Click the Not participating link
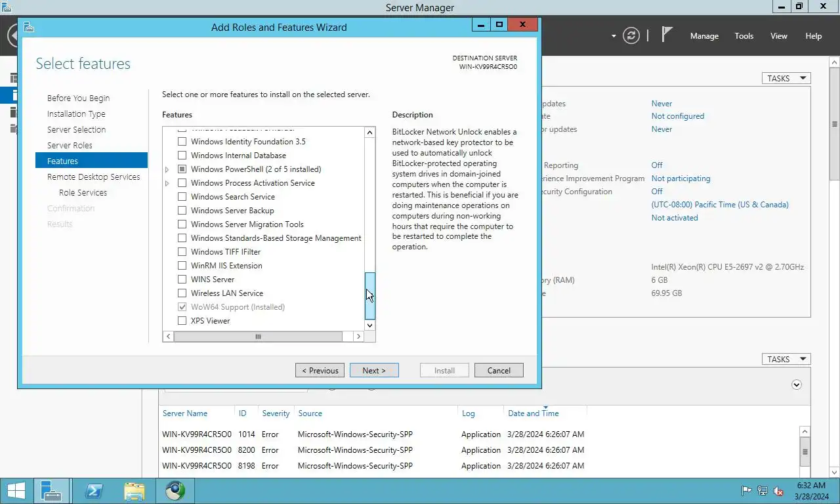 click(x=681, y=178)
